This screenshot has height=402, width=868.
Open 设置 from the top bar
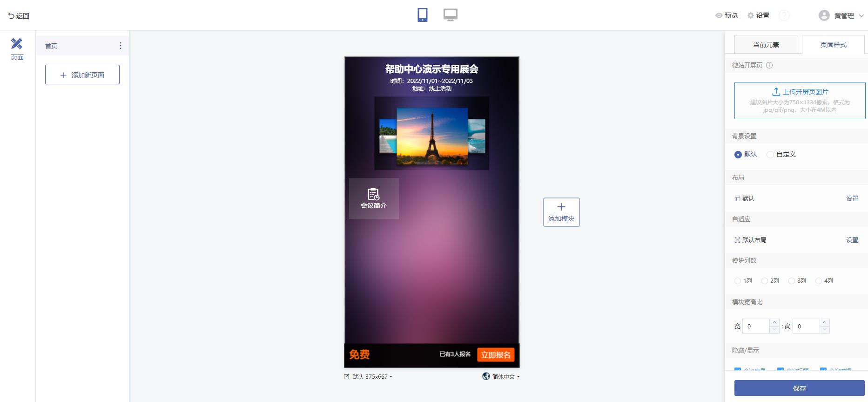tap(758, 15)
